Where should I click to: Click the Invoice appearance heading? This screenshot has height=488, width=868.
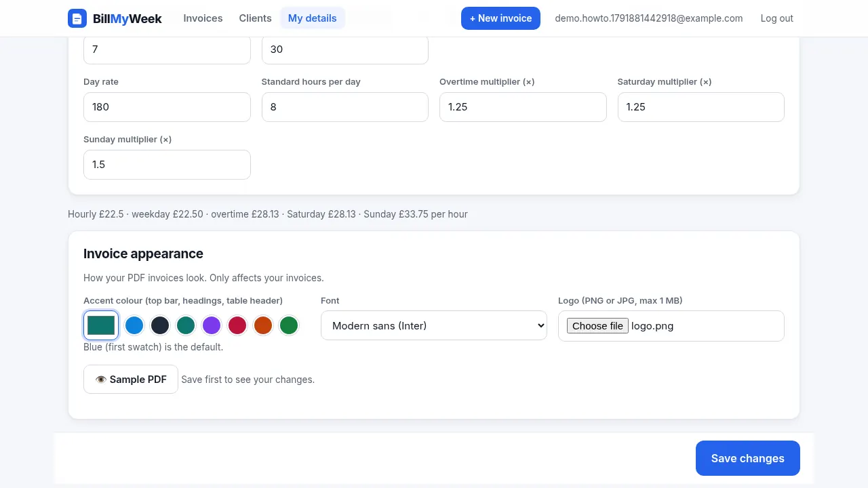coord(143,253)
